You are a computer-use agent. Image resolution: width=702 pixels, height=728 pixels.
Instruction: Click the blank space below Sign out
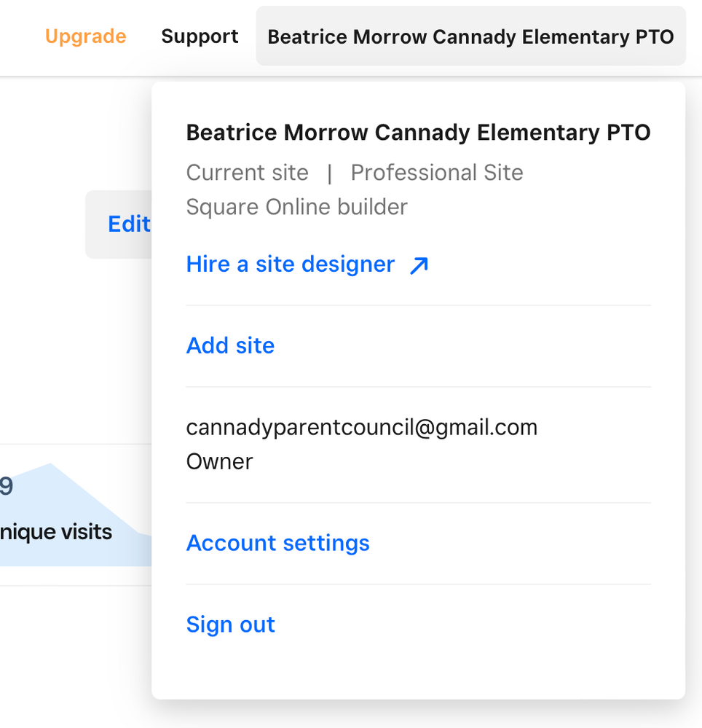click(418, 670)
